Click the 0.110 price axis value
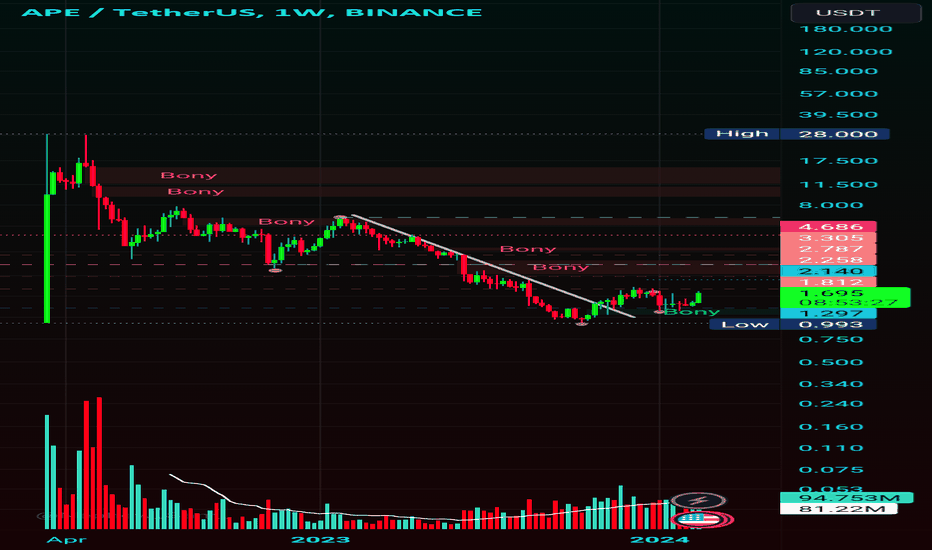The width and height of the screenshot is (932, 550). point(831,448)
